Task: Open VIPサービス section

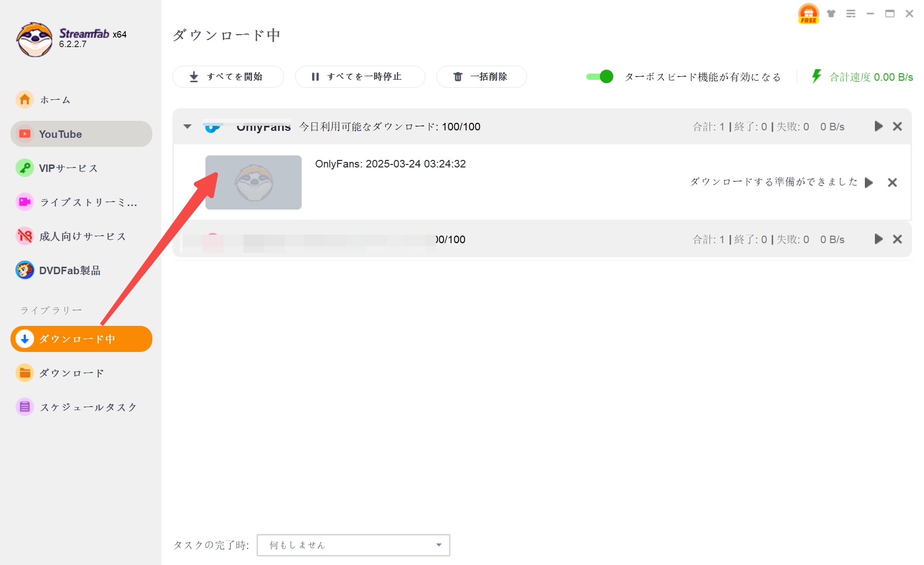Action: (x=81, y=168)
